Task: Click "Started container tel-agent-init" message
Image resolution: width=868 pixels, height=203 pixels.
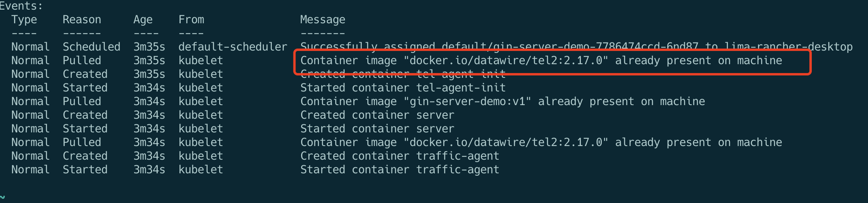Action: pyautogui.click(x=403, y=88)
